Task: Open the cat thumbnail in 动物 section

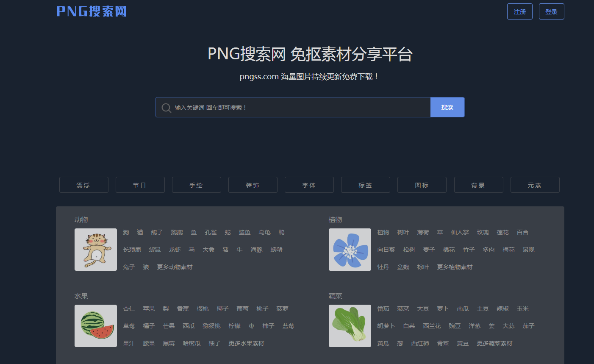Action: 95,250
